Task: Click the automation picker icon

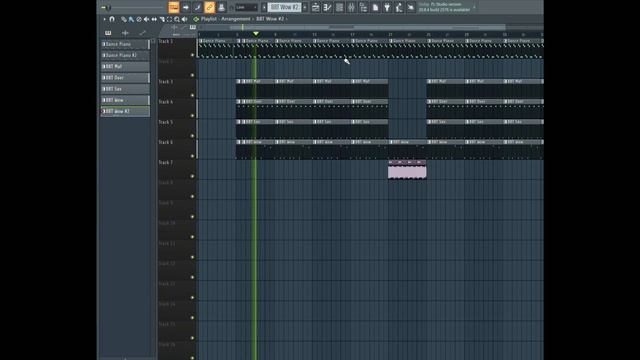Action: pyautogui.click(x=142, y=33)
